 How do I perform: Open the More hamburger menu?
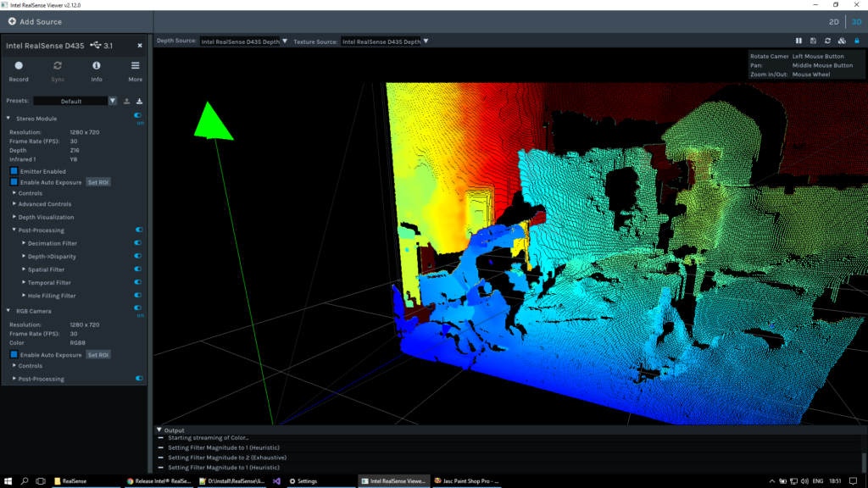(x=135, y=65)
